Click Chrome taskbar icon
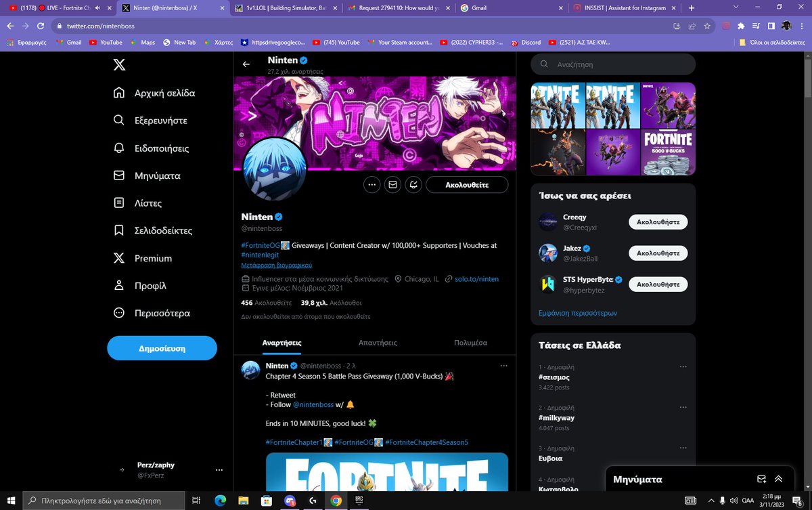812x510 pixels. (x=336, y=501)
